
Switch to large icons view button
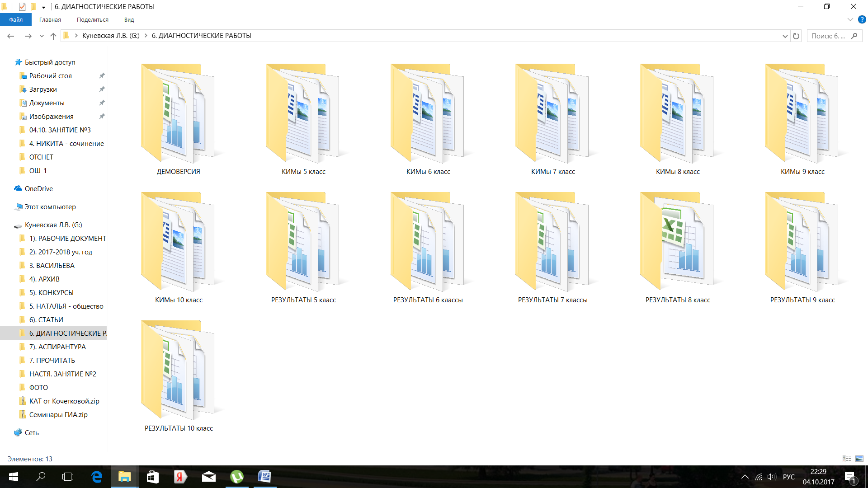pyautogui.click(x=859, y=459)
